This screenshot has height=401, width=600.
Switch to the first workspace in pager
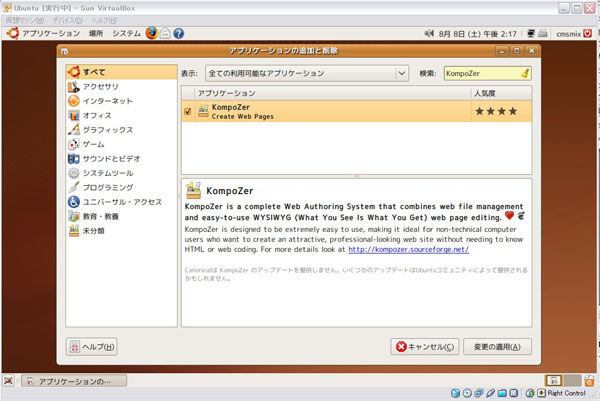554,381
